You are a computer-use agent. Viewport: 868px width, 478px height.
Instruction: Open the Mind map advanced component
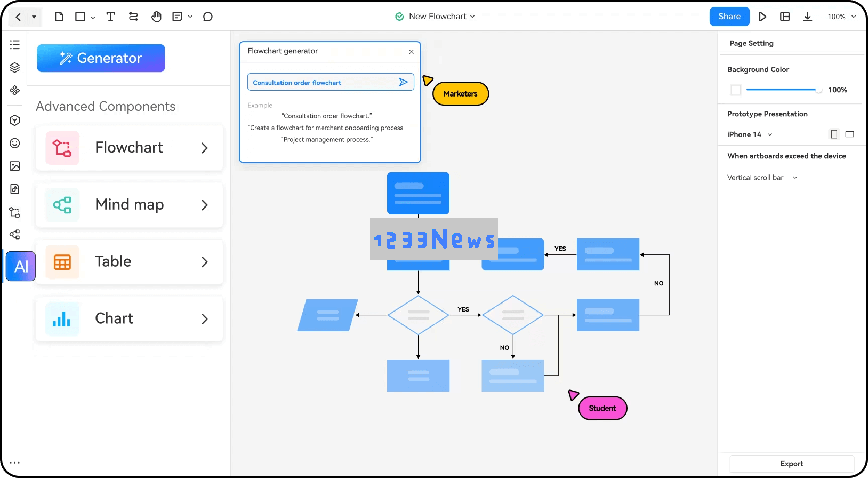(x=130, y=205)
